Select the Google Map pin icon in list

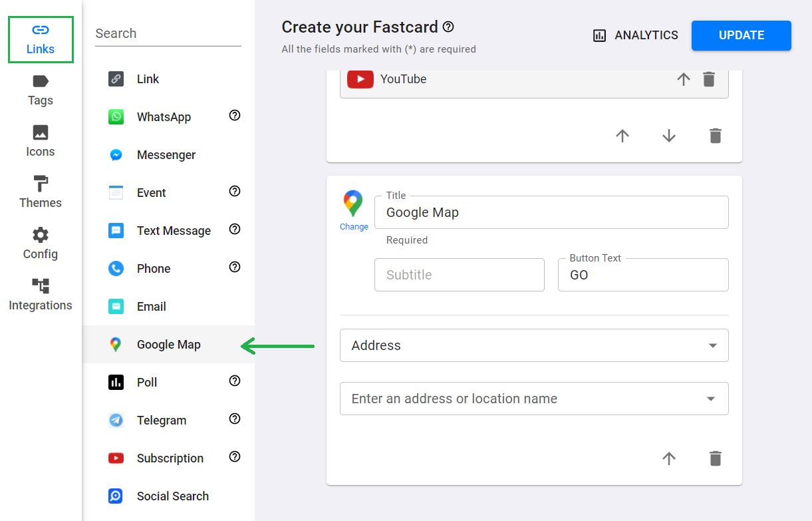point(116,345)
